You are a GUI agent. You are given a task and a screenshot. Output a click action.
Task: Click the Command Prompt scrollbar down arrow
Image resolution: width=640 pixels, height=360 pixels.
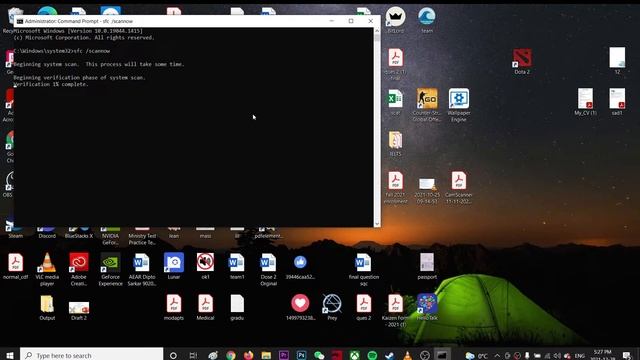point(377,224)
